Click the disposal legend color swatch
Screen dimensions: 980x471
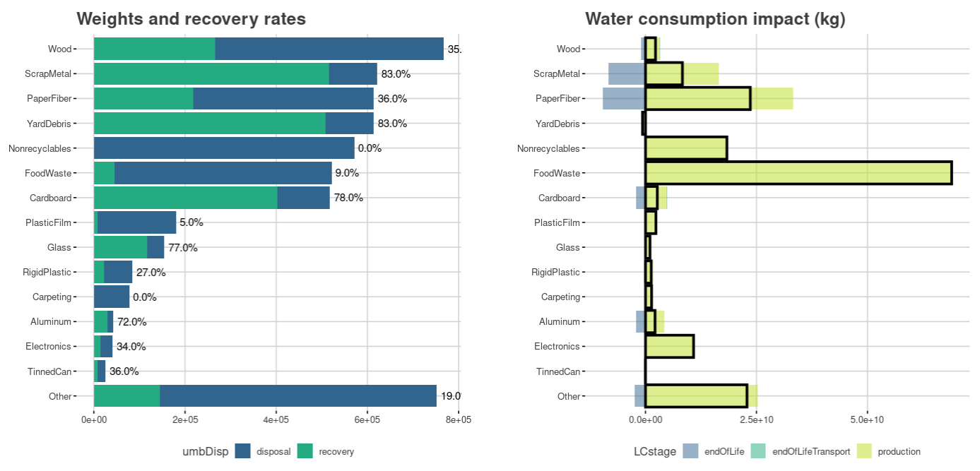click(243, 451)
